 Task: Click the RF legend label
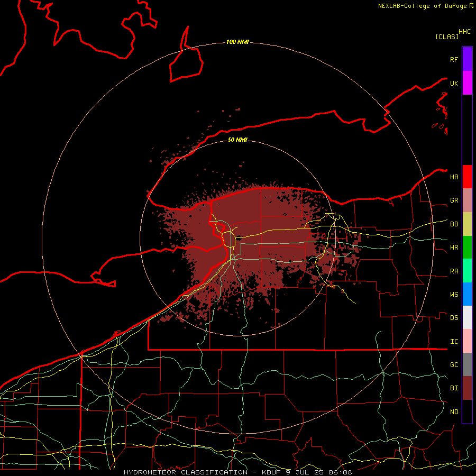pos(454,59)
